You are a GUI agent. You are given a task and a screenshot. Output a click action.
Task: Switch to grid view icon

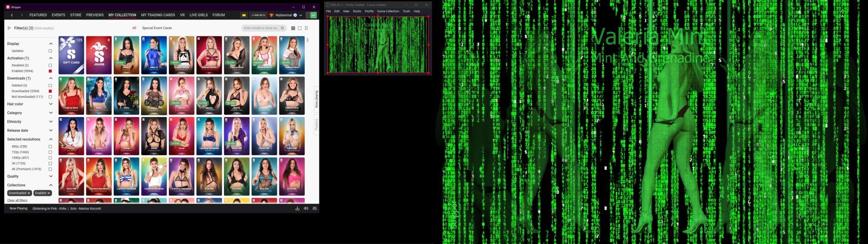pos(293,28)
